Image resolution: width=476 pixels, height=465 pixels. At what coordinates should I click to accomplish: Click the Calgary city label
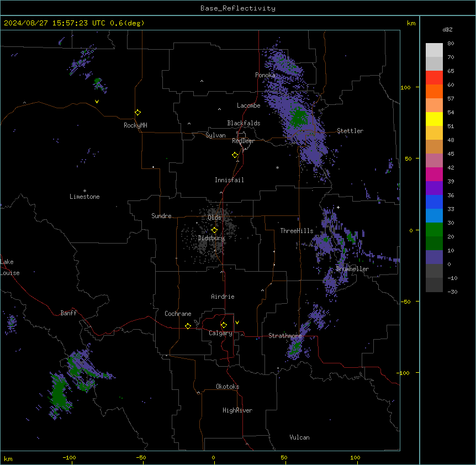click(x=221, y=333)
